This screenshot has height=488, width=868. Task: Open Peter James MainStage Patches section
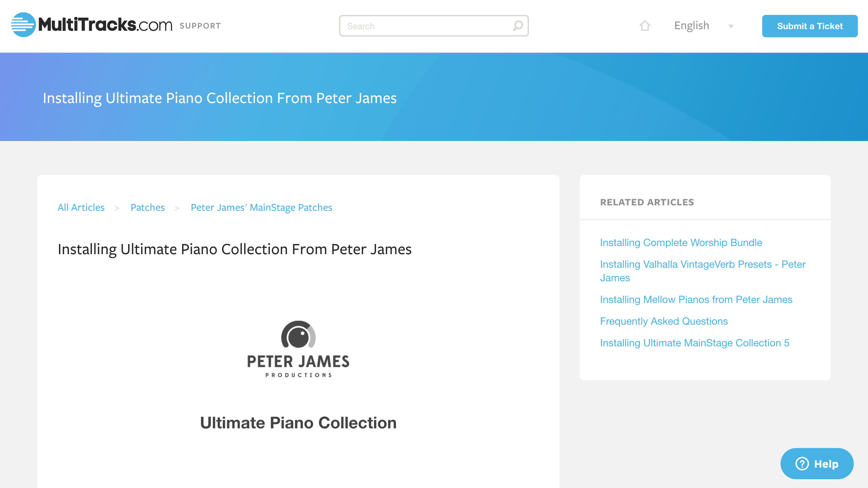pyautogui.click(x=261, y=207)
